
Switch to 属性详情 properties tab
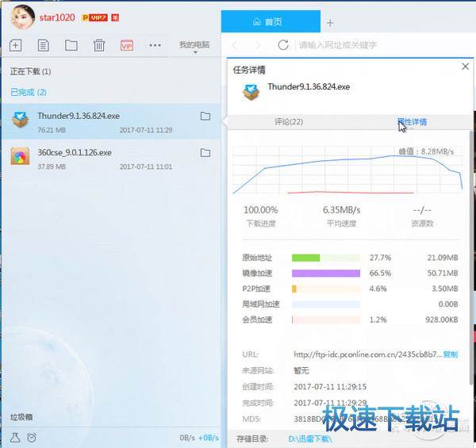pyautogui.click(x=413, y=122)
